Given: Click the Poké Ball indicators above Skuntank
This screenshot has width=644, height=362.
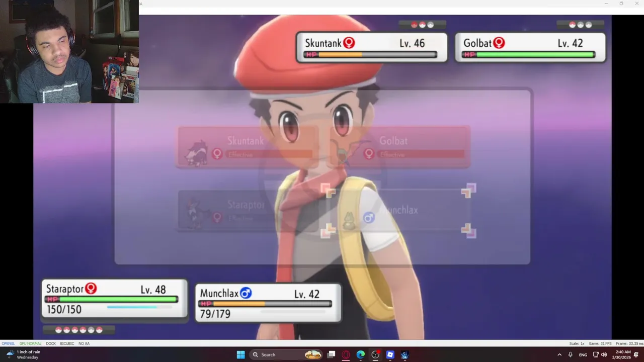Looking at the screenshot, I should pyautogui.click(x=422, y=24).
